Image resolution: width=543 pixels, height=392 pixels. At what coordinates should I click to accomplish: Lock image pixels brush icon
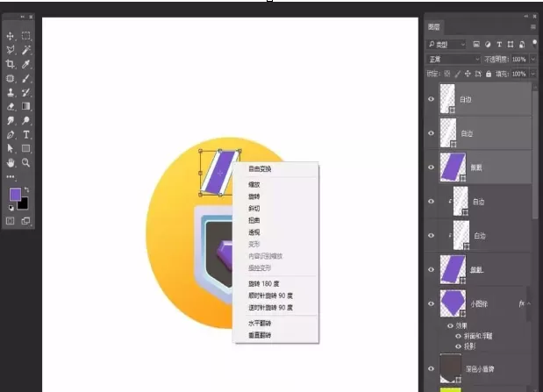457,74
